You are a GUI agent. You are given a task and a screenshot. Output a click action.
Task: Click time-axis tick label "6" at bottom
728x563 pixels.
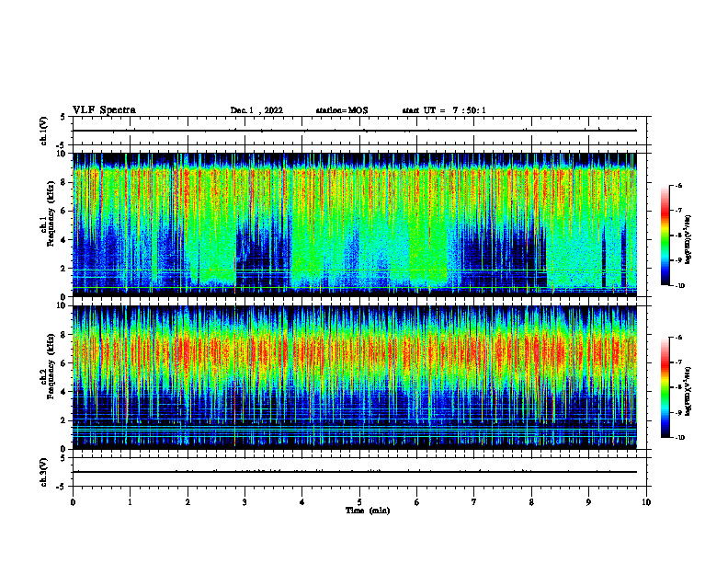[417, 502]
